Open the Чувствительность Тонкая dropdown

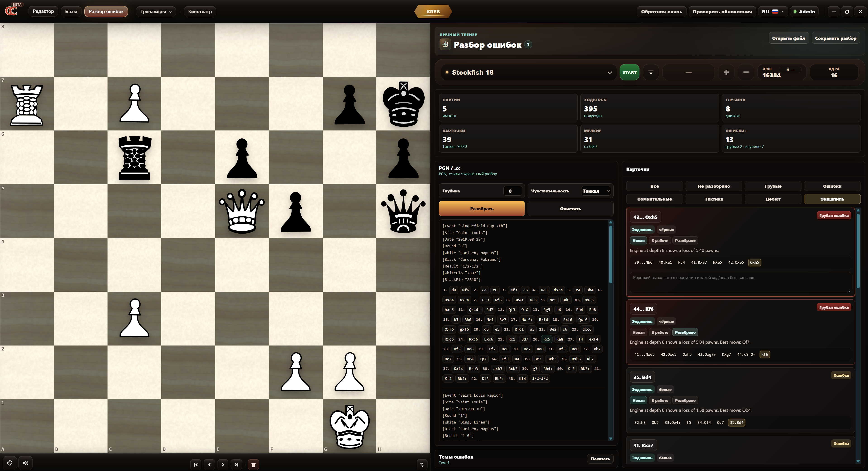tap(596, 191)
